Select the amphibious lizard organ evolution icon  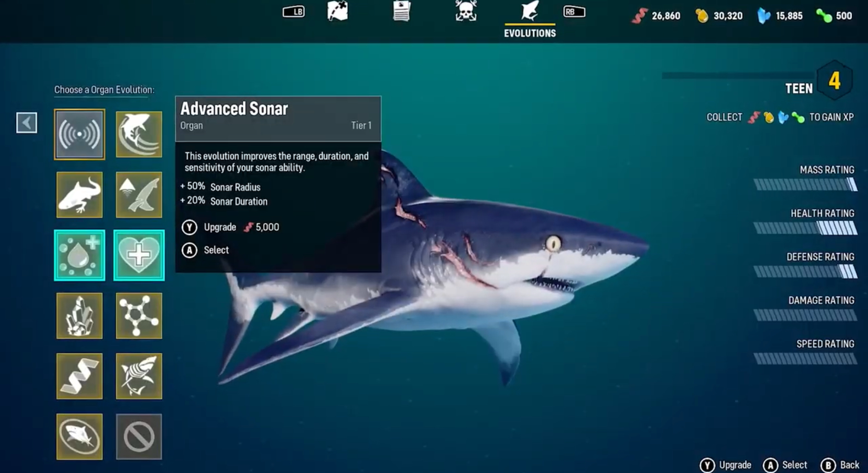(79, 195)
